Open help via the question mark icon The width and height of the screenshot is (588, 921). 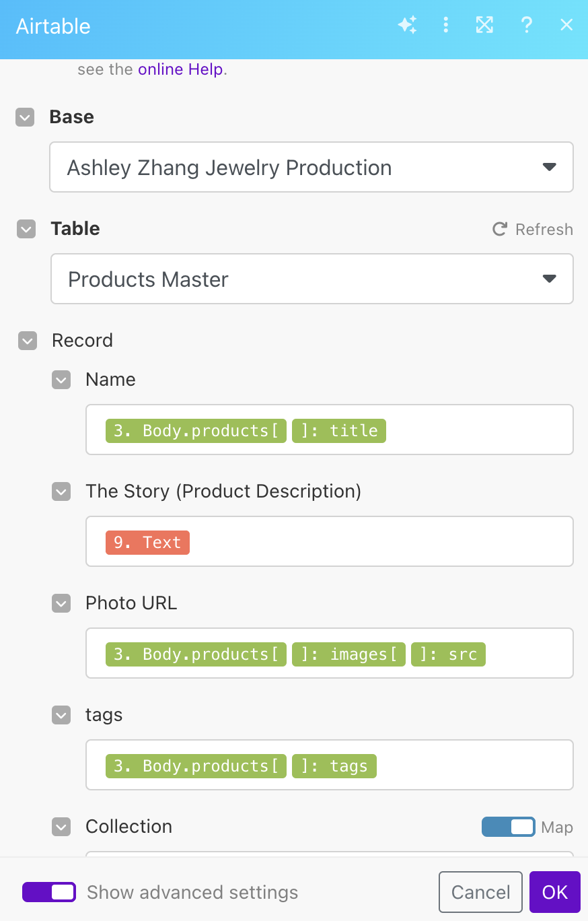527,26
